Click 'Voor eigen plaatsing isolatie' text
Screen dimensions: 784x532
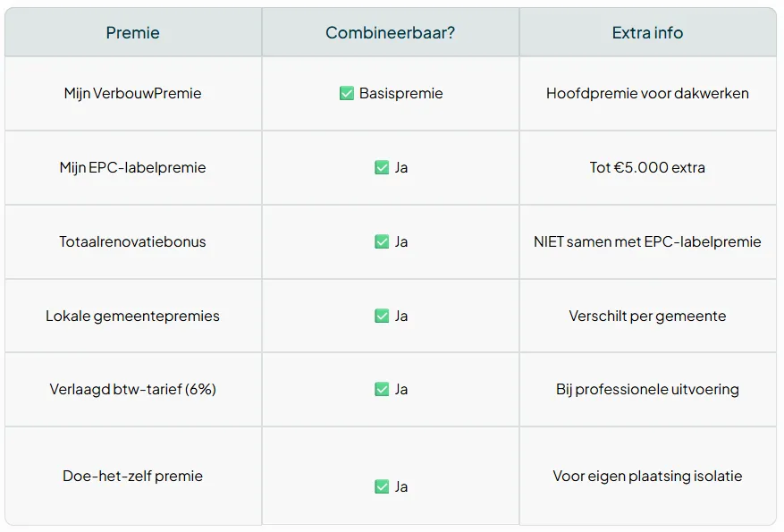[647, 476]
